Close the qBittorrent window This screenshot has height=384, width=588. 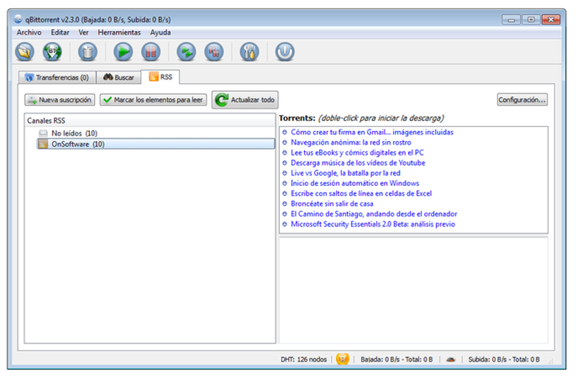(551, 20)
